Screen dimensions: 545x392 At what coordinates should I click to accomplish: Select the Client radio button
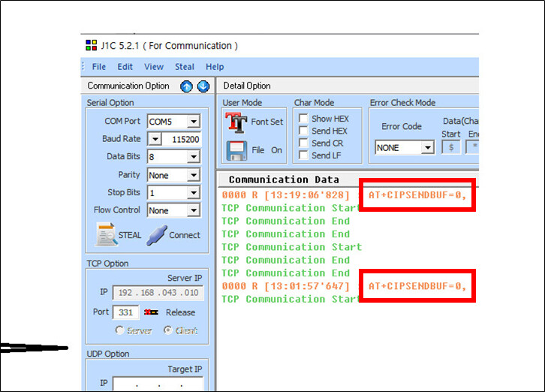[x=168, y=330]
